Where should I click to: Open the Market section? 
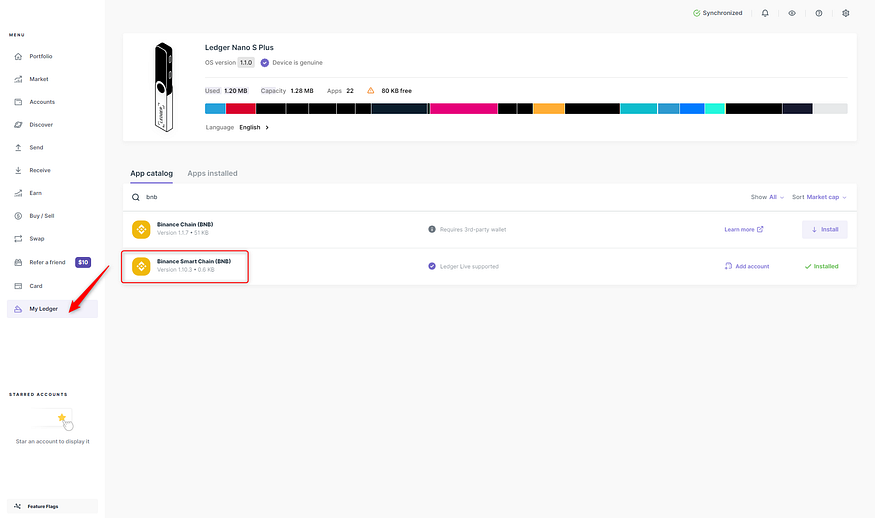(39, 79)
